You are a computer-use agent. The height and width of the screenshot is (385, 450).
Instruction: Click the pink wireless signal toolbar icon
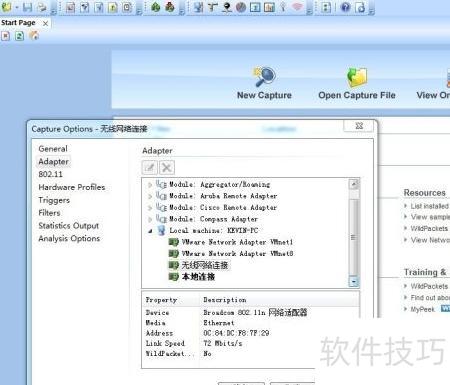[297, 7]
